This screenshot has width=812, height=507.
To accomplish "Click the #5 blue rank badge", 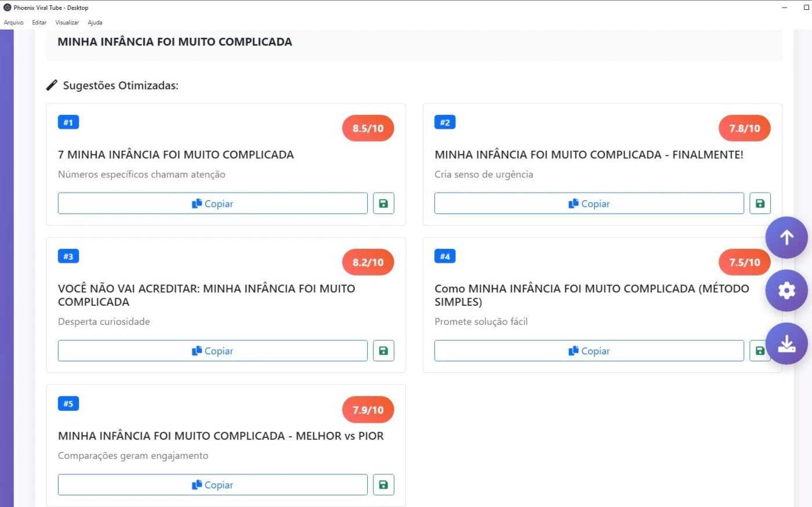I will click(68, 403).
